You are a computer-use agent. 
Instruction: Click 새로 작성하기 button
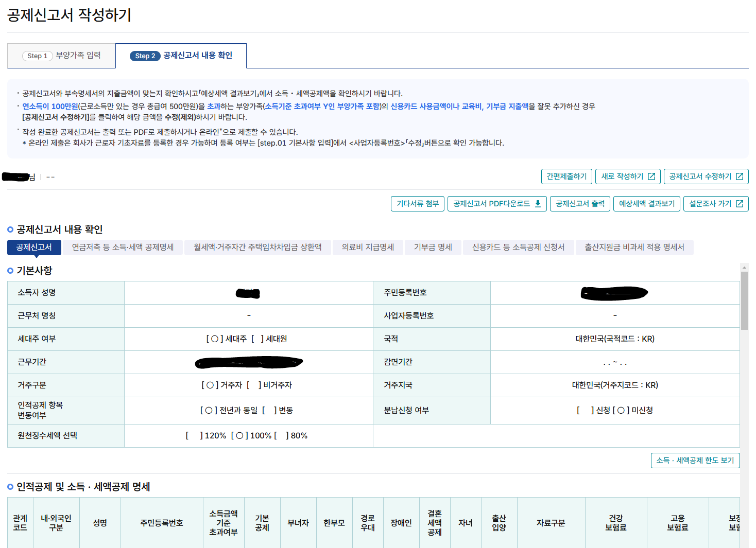(x=628, y=176)
